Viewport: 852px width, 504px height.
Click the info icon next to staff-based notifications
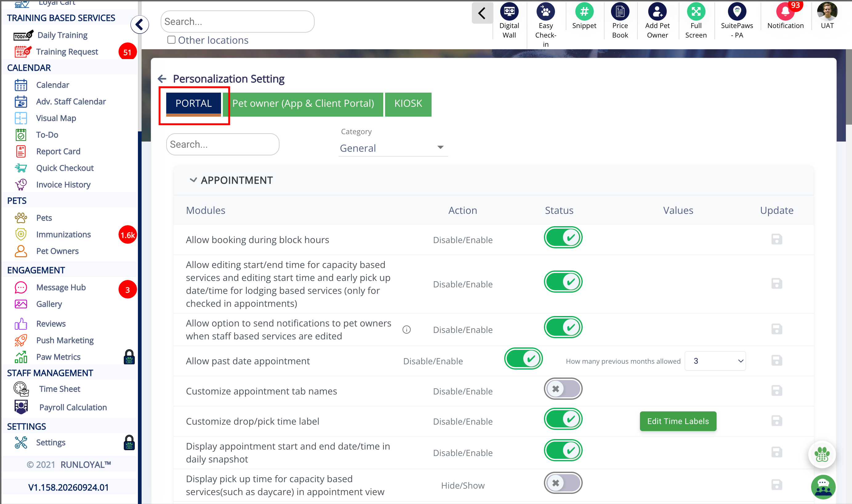(406, 330)
